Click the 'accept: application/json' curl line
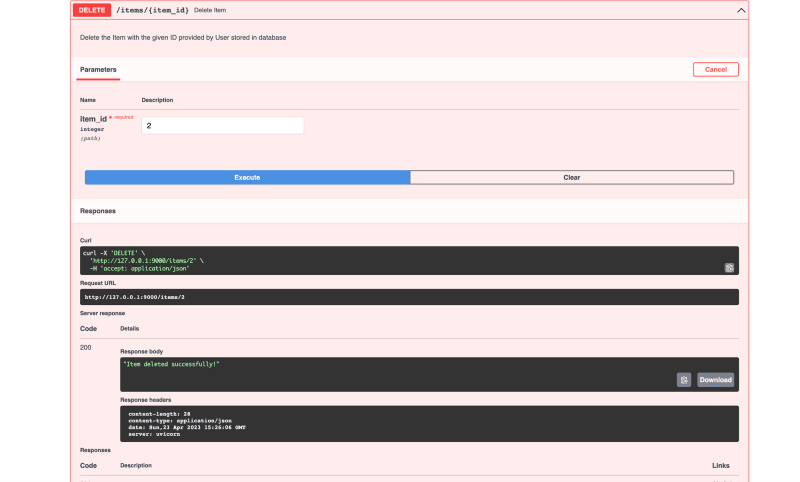800x482 pixels. click(139, 268)
